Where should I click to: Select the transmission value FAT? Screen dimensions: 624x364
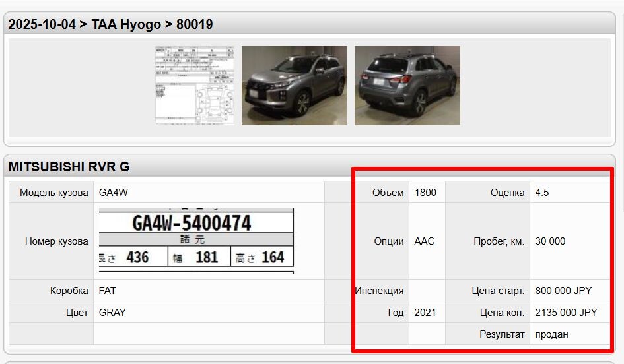pos(108,291)
